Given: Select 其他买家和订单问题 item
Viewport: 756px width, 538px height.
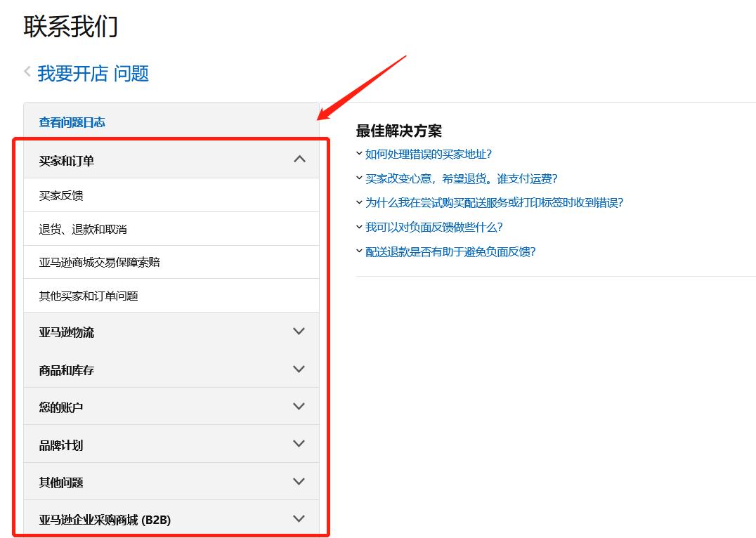Looking at the screenshot, I should click(89, 296).
